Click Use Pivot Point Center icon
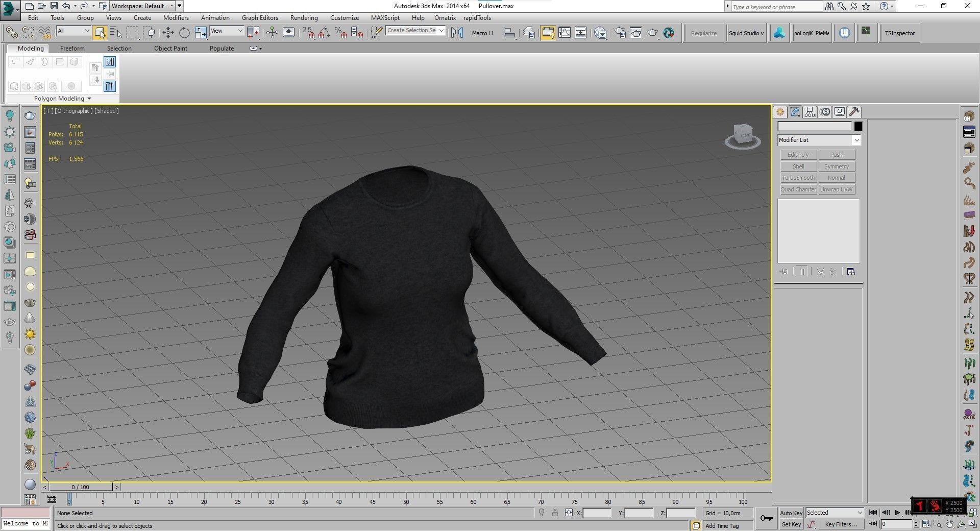 point(253,33)
